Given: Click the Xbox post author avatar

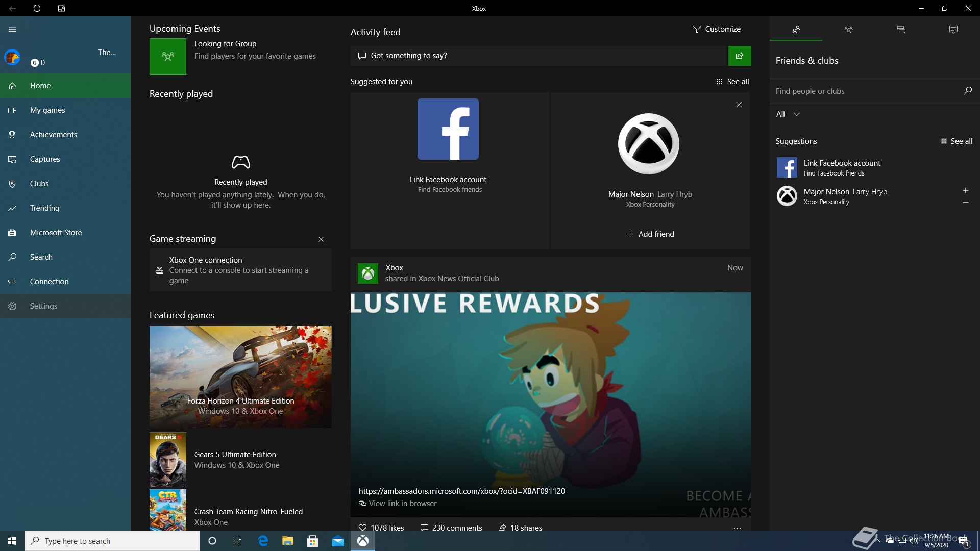Looking at the screenshot, I should [368, 273].
